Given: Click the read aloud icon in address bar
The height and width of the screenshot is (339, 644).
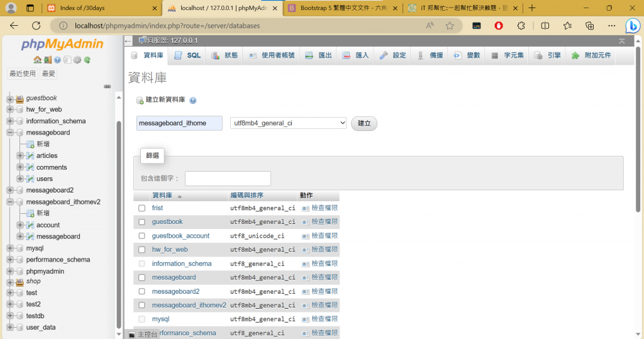Looking at the screenshot, I should coord(430,26).
